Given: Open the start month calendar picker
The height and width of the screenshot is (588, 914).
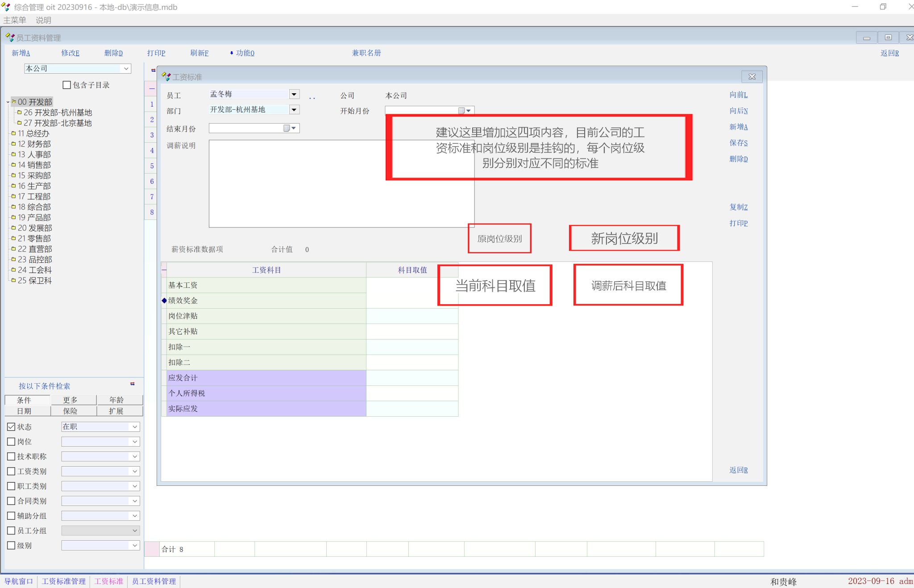Looking at the screenshot, I should tap(465, 111).
